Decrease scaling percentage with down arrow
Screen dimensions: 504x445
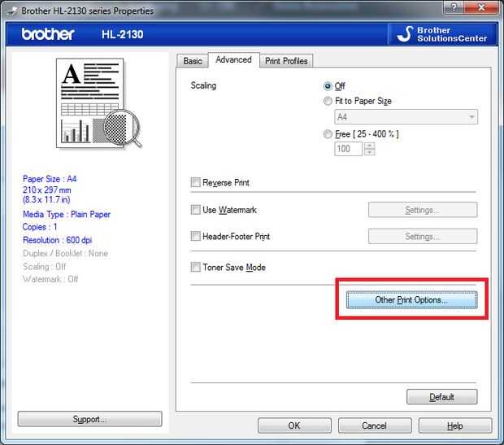pos(370,152)
